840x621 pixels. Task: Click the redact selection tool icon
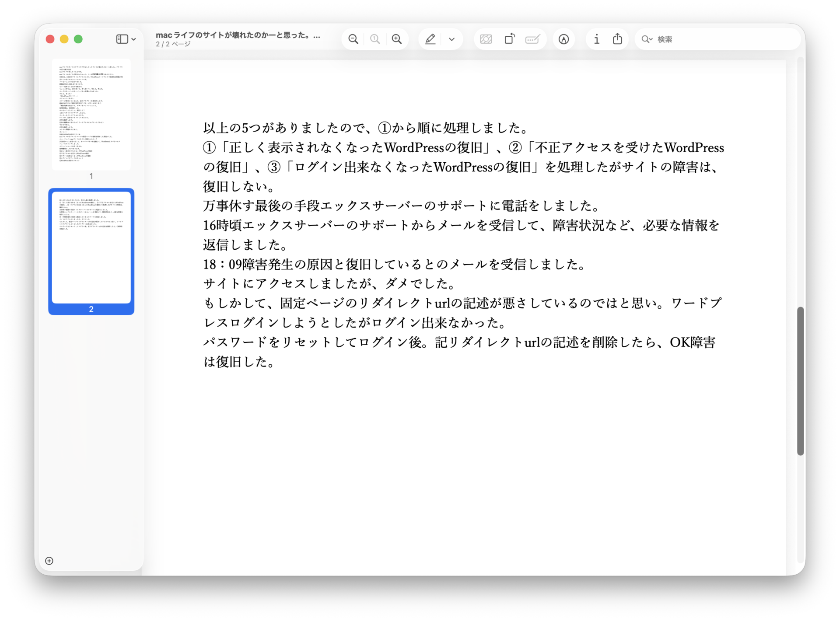[486, 39]
